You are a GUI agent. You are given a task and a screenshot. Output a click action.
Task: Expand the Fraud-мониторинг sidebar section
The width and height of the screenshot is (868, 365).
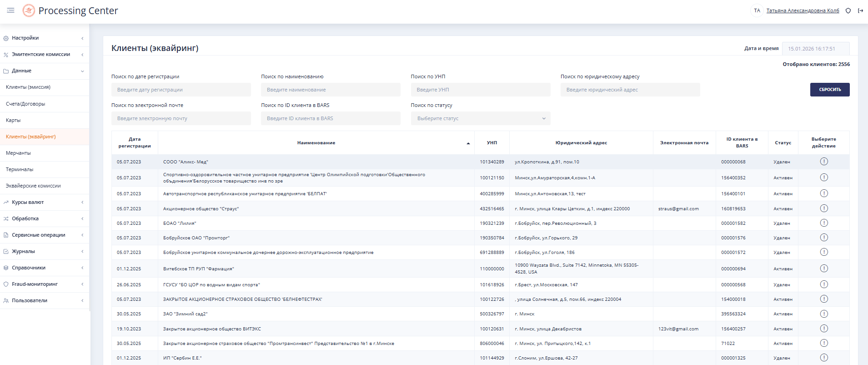point(44,284)
